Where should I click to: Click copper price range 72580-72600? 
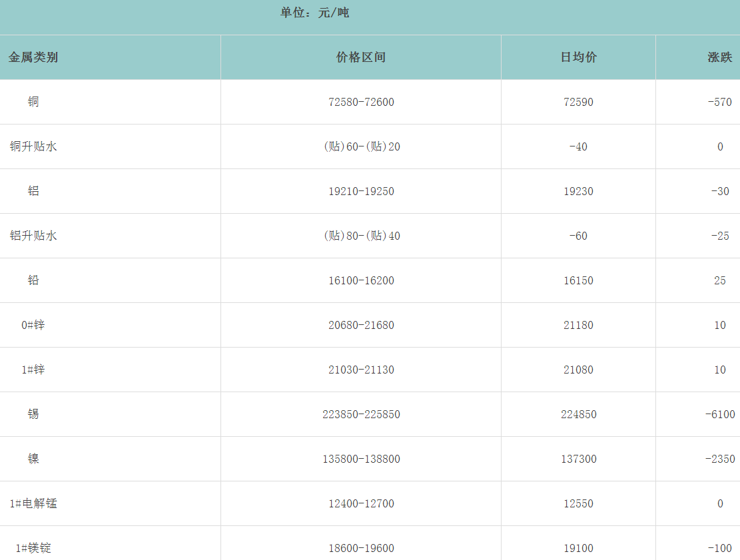point(361,102)
